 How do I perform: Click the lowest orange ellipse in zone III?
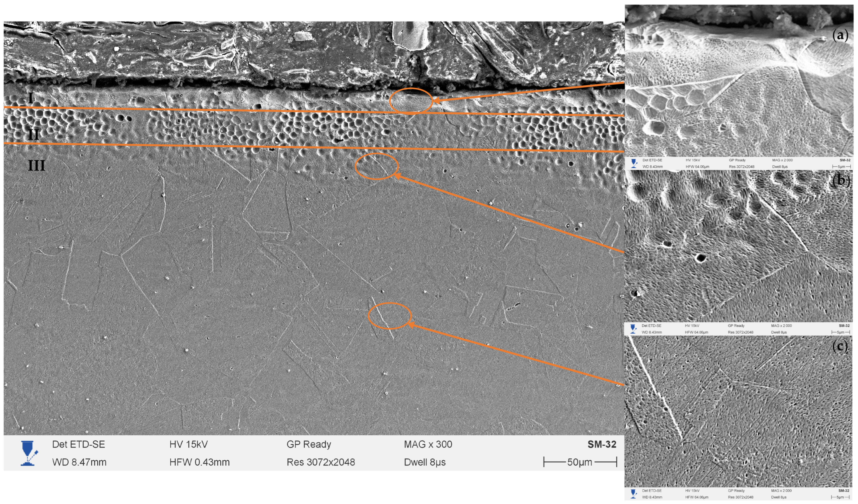click(390, 316)
